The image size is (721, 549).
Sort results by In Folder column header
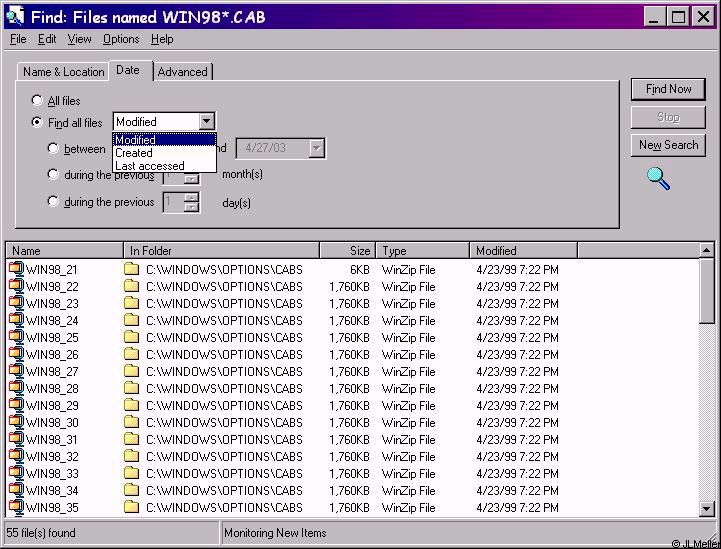tap(221, 251)
